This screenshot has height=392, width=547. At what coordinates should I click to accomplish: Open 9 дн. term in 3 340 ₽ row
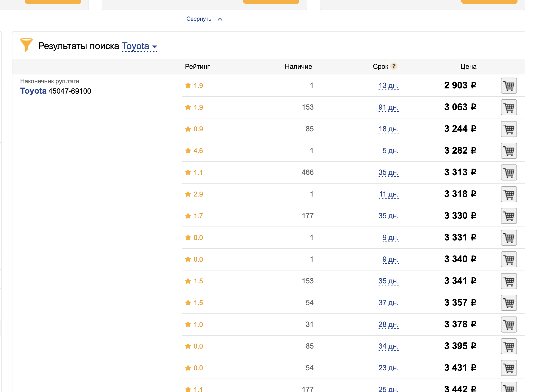[391, 259]
